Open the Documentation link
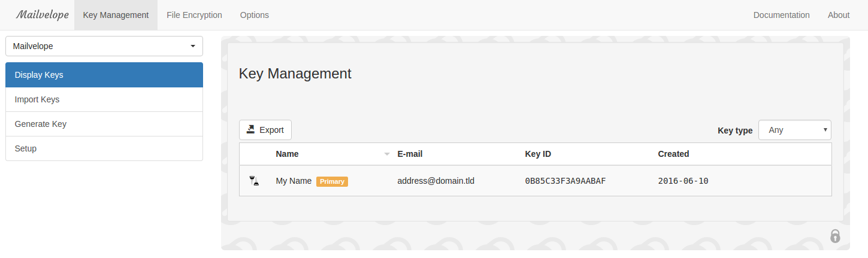 [x=781, y=15]
